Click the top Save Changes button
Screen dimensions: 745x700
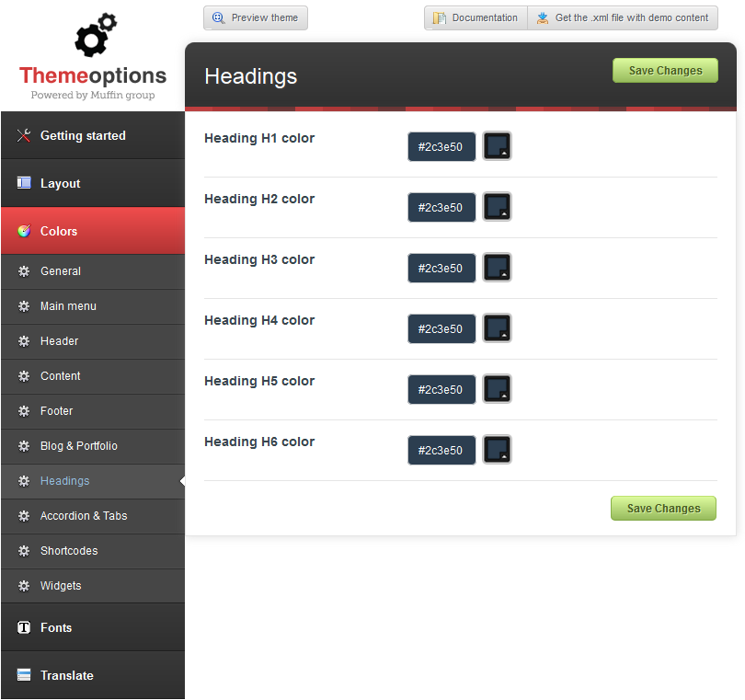[x=665, y=70]
